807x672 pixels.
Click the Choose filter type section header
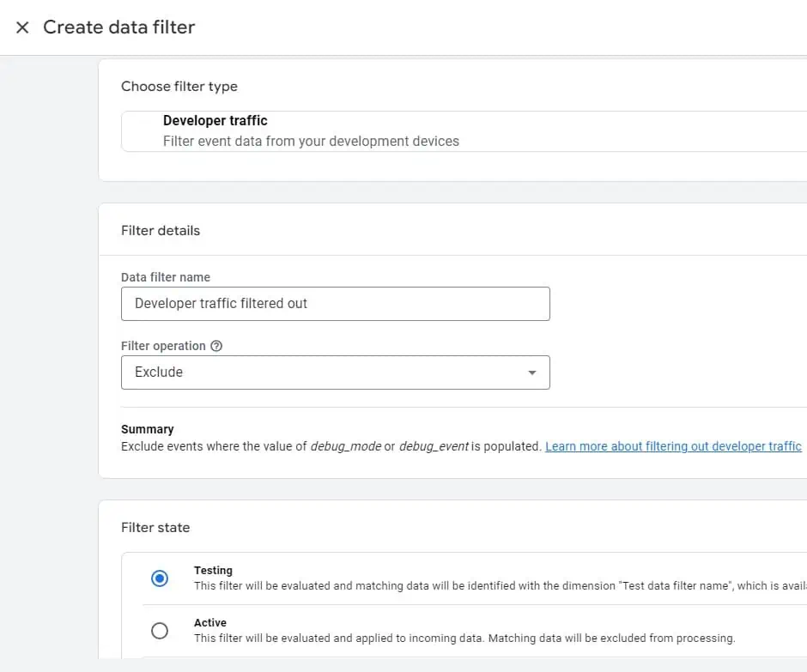[179, 86]
